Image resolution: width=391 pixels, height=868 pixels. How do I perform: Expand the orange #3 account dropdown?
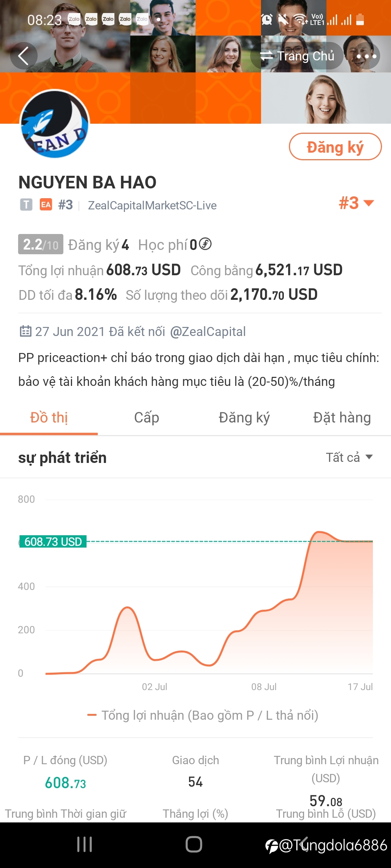[356, 203]
